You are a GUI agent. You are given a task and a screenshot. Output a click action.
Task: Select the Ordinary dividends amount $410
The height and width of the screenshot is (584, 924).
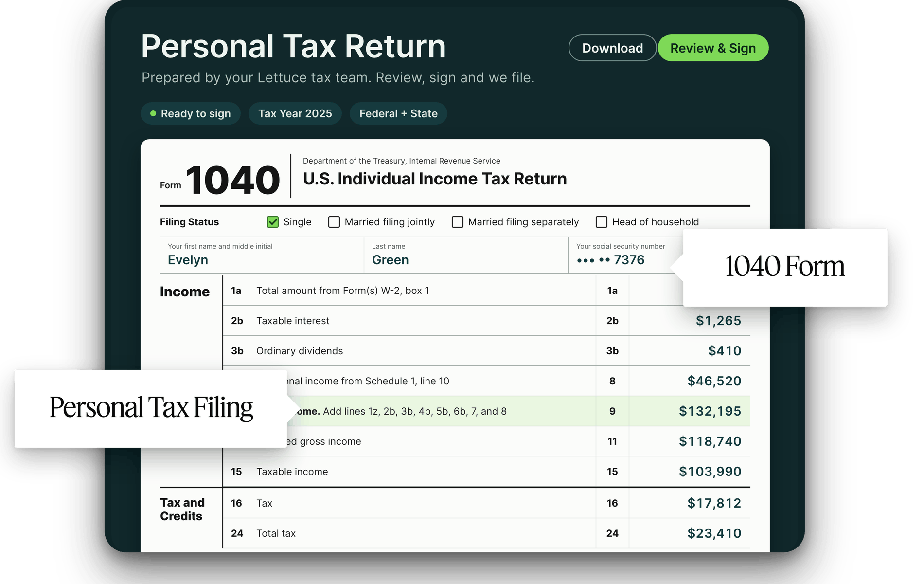click(725, 351)
